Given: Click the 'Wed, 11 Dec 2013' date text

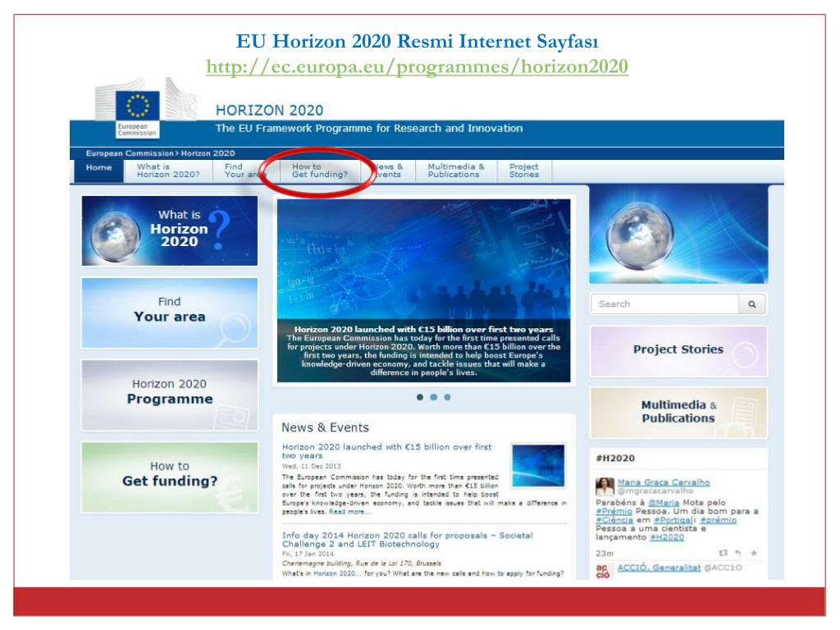Looking at the screenshot, I should [x=311, y=466].
